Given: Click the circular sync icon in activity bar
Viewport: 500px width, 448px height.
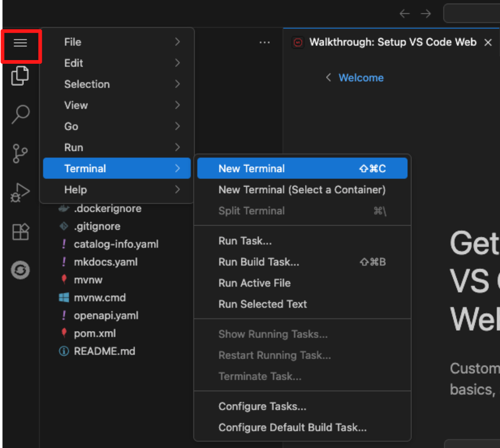Looking at the screenshot, I should tap(20, 270).
